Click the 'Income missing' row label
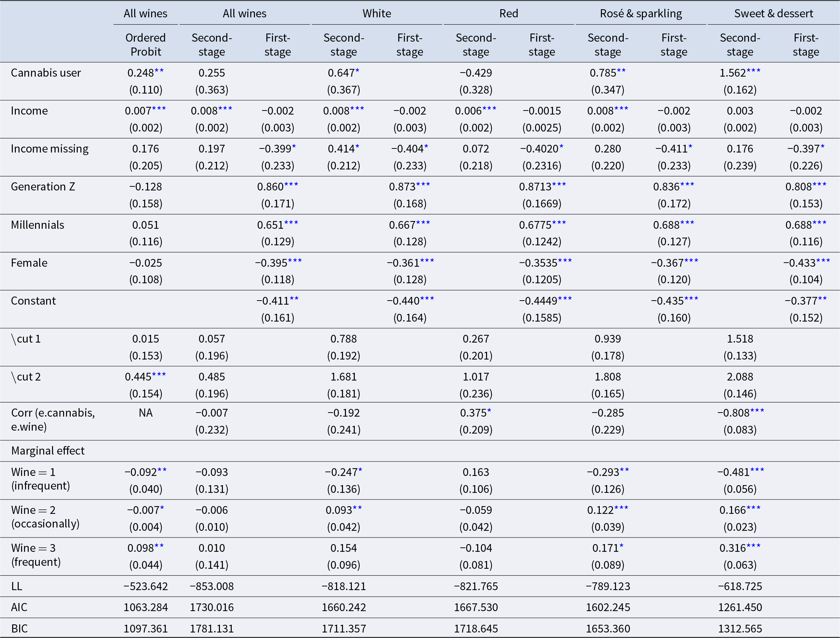 coord(49,148)
